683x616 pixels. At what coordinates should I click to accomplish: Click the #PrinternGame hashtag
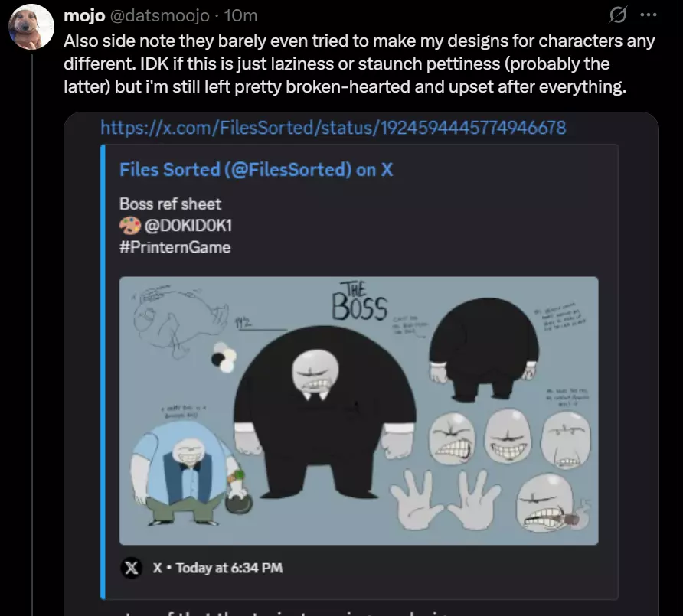175,247
